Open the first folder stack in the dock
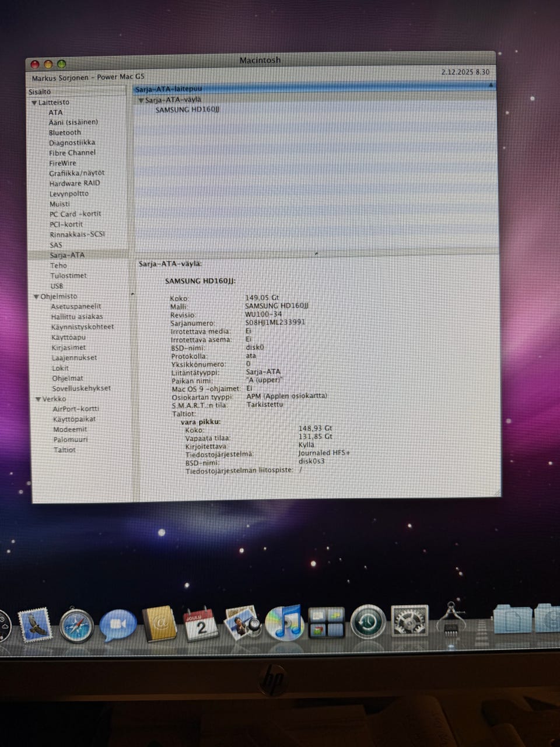Screen dimensions: 560x747 (x=512, y=620)
